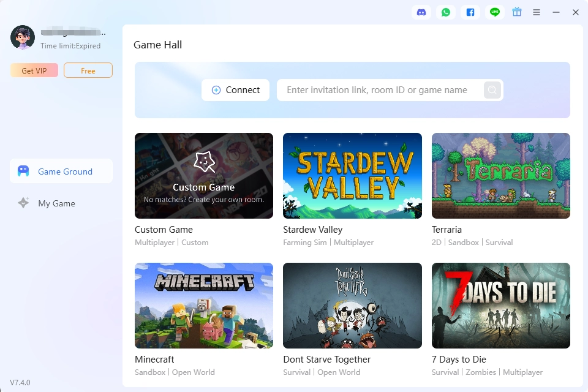This screenshot has width=588, height=392.
Task: Open the WhatsApp contact icon
Action: 446,12
